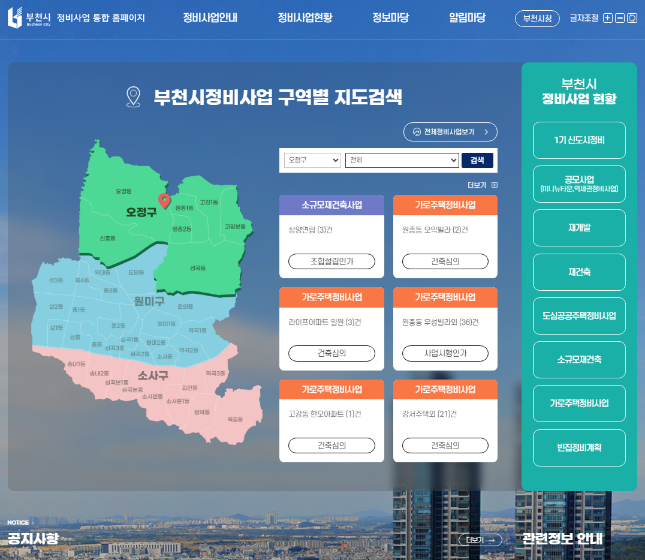Image resolution: width=645 pixels, height=560 pixels.
Task: Open 1기 신도시정비 category
Action: (579, 140)
